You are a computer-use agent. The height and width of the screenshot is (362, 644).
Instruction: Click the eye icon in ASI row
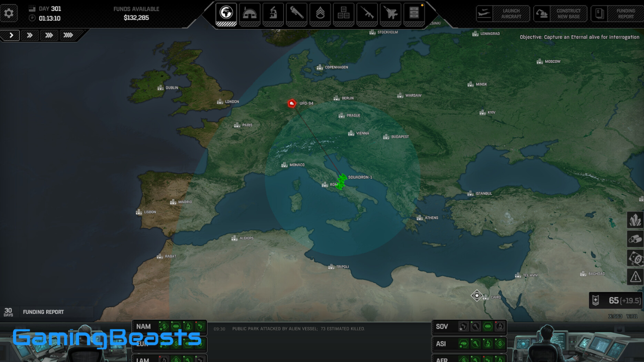coord(463,344)
